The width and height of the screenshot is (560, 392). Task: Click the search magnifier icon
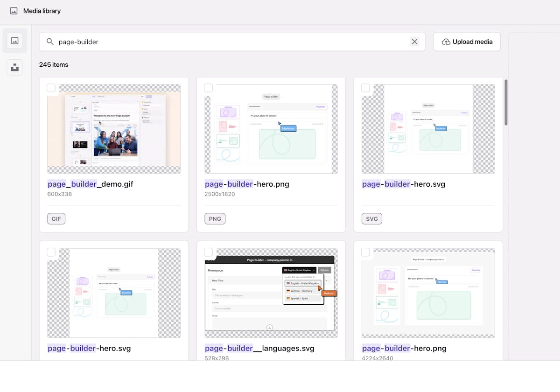click(49, 42)
